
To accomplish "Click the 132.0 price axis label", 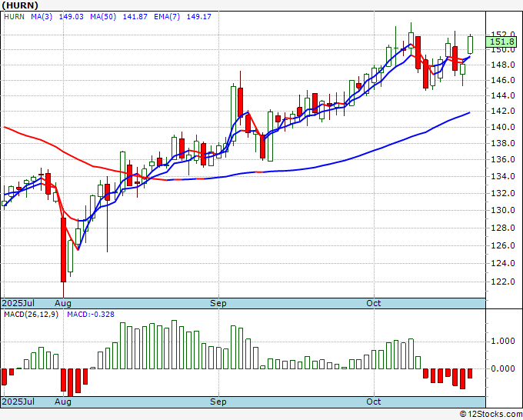I will pyautogui.click(x=503, y=194).
